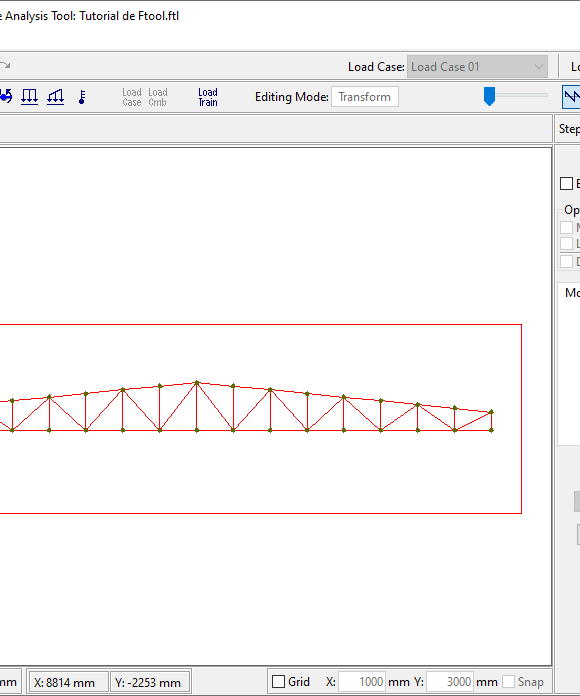This screenshot has height=696, width=580.
Task: Click the blue toolbar slider handle
Action: point(489,96)
